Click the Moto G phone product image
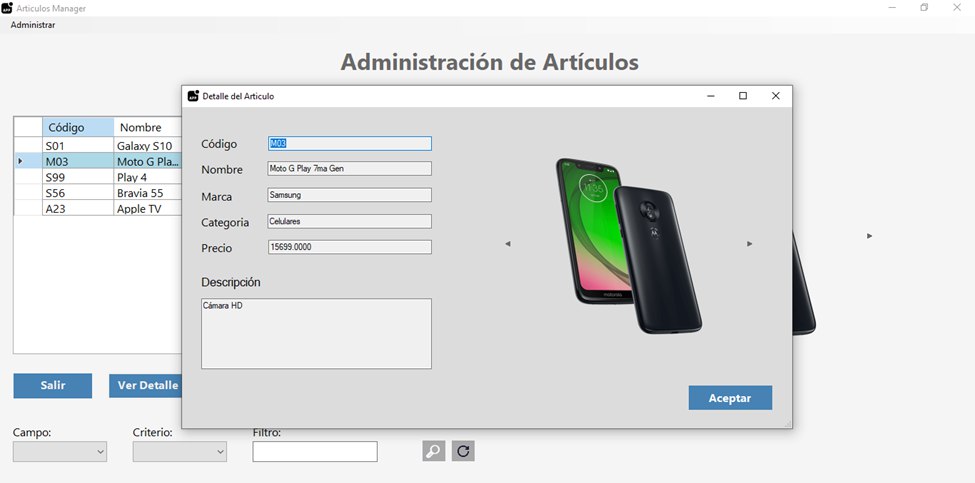The width and height of the screenshot is (975, 483). (629, 245)
